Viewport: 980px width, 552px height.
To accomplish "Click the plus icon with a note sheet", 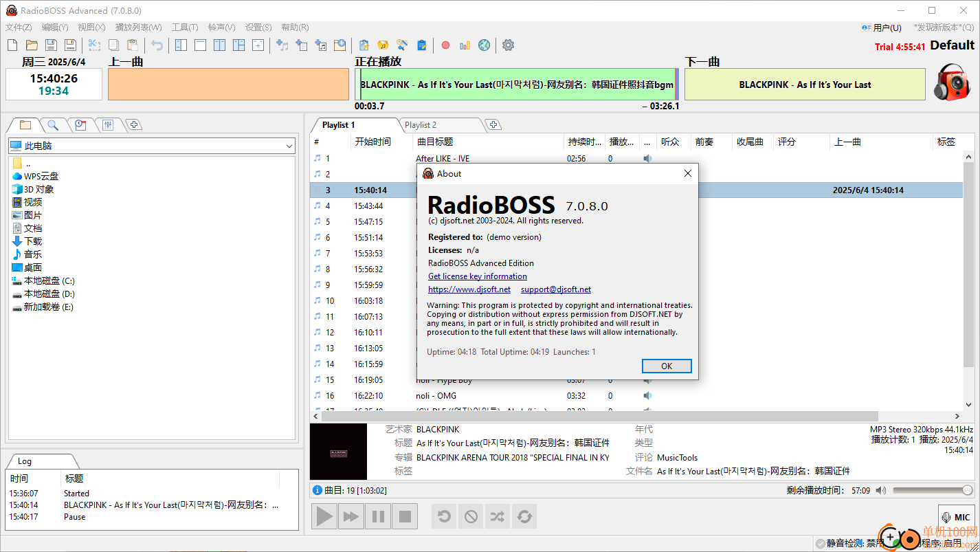I will point(320,45).
